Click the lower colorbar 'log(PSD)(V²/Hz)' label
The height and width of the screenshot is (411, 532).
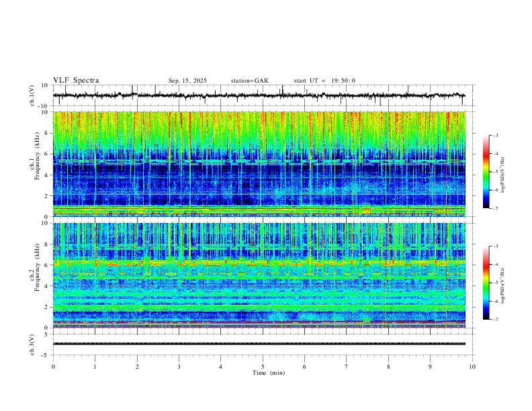502,286
